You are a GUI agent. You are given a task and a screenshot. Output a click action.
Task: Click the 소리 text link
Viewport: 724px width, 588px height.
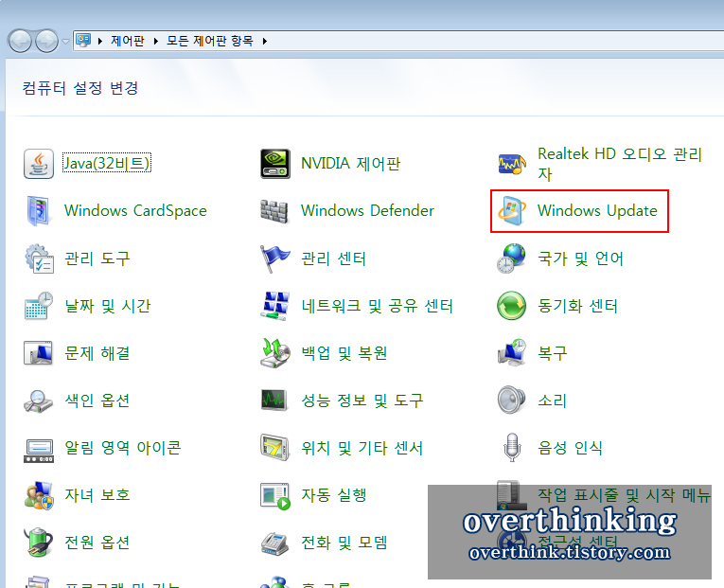pos(552,401)
